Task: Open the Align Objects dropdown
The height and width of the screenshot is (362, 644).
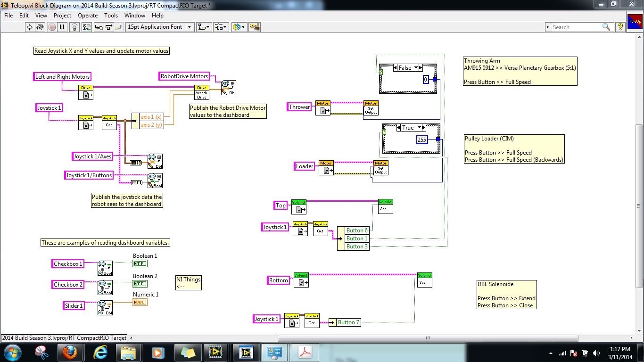Action: click(204, 27)
